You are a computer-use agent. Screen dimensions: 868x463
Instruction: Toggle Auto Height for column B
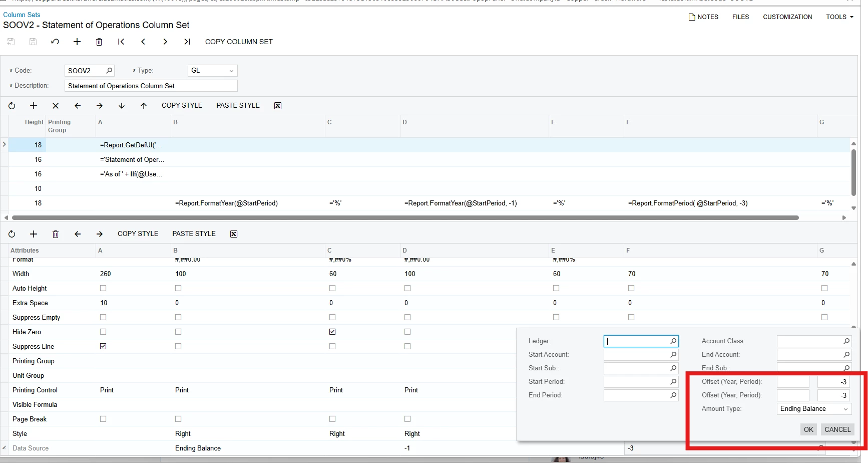tap(178, 288)
